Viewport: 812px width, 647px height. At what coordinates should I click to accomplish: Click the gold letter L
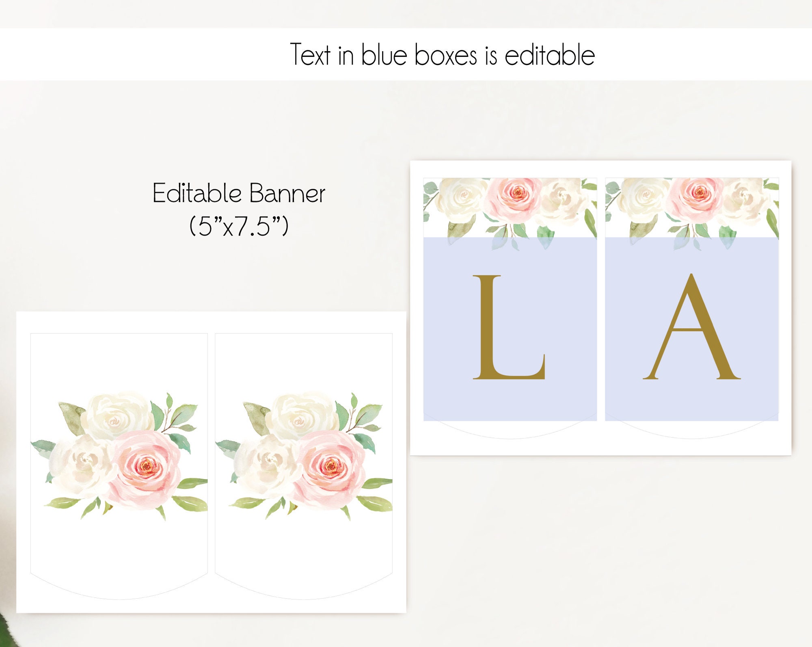(x=509, y=327)
